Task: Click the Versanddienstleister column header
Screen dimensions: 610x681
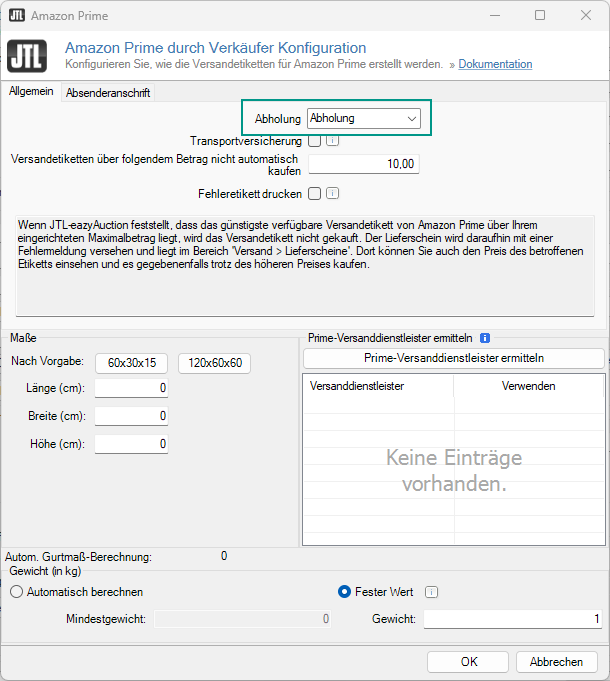Action: click(x=378, y=386)
